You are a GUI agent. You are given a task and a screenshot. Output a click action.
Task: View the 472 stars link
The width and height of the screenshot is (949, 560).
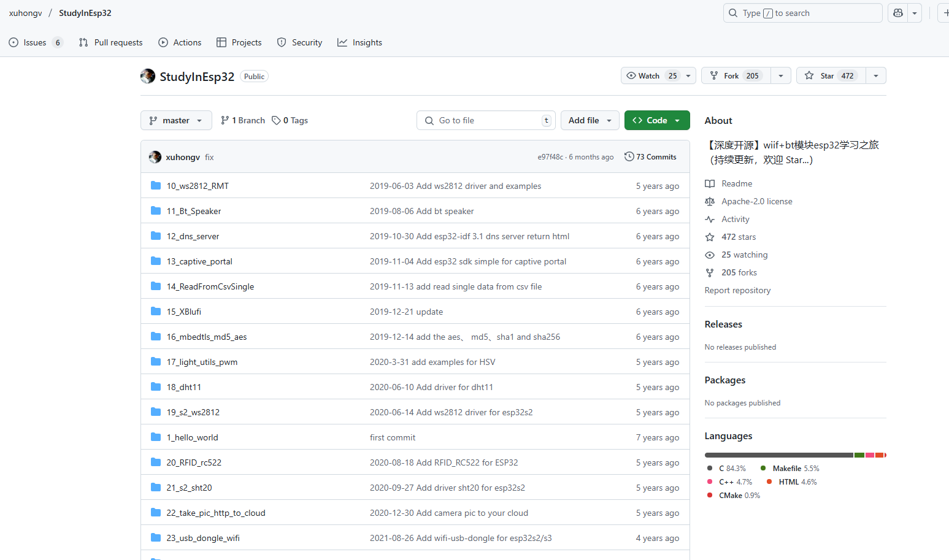pos(731,237)
